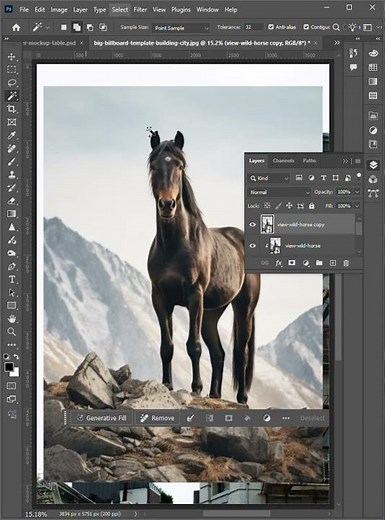This screenshot has width=385, height=520.
Task: Click the layer effects fx icon
Action: 278,263
